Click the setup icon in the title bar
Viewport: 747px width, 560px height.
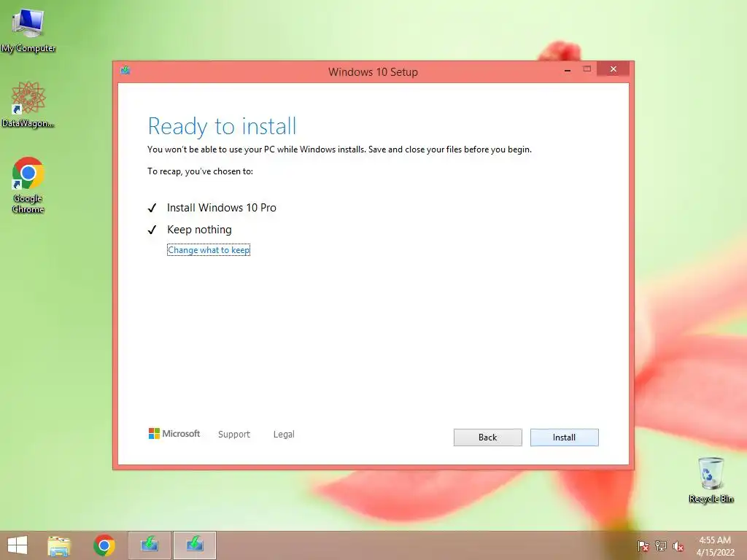tap(125, 71)
